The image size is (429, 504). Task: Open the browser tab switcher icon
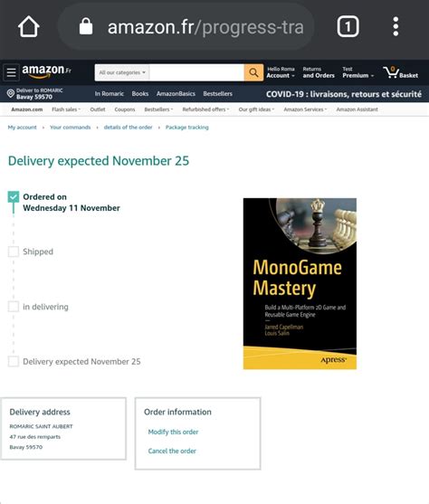(x=348, y=26)
